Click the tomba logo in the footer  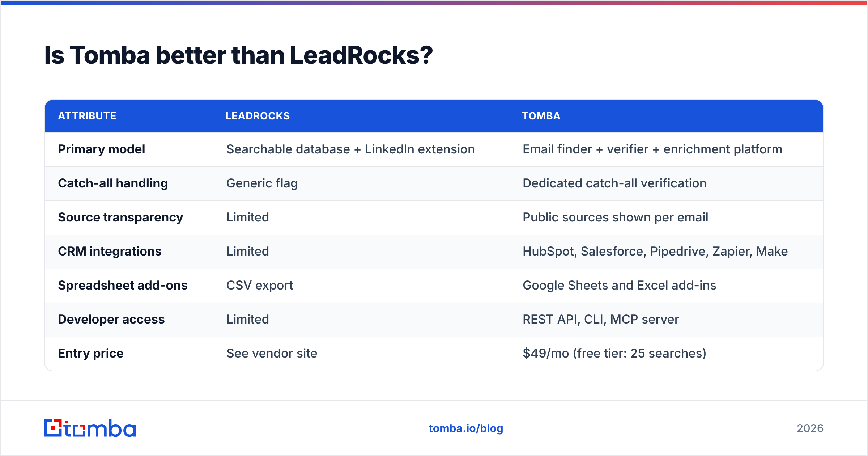(90, 428)
